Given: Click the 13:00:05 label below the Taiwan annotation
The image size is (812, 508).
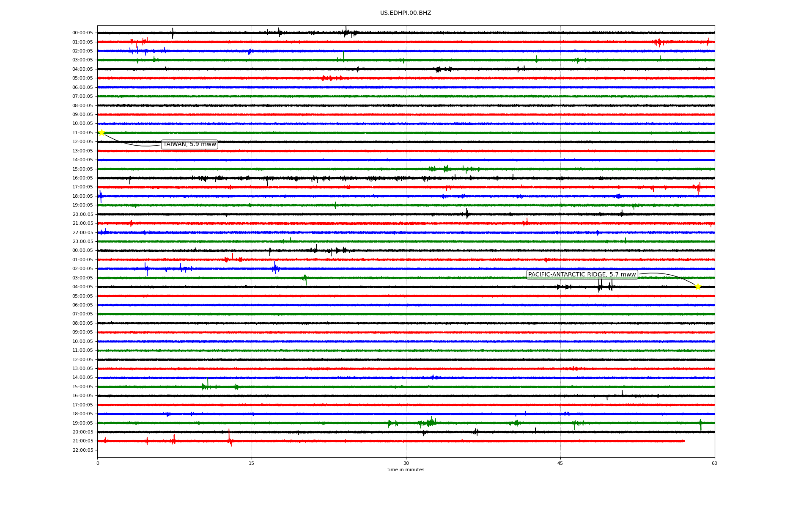Looking at the screenshot, I should click(82, 151).
